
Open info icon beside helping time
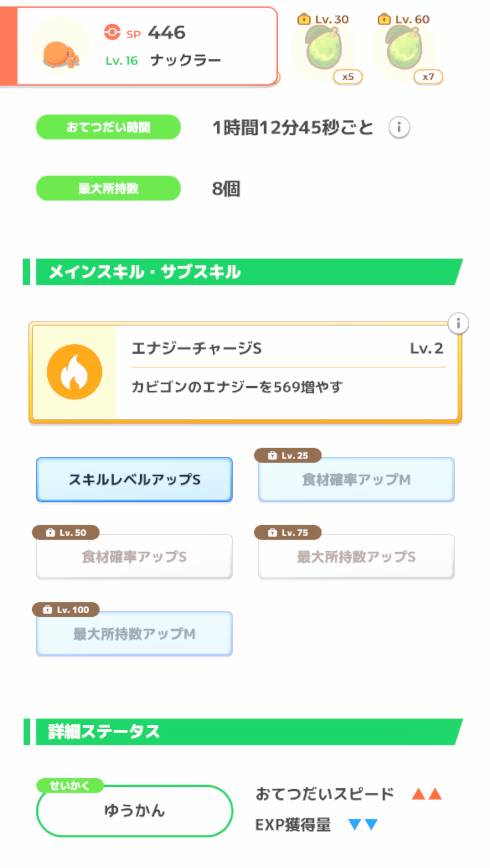click(x=399, y=127)
